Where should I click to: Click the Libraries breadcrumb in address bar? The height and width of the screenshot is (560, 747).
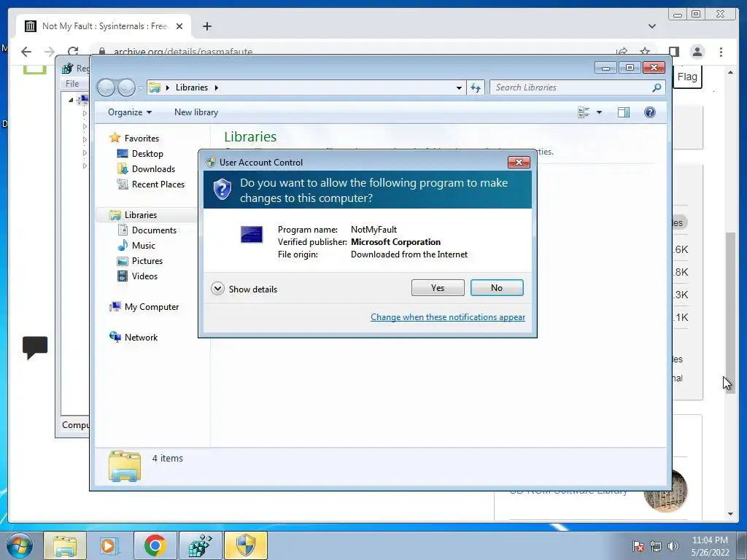click(x=192, y=87)
